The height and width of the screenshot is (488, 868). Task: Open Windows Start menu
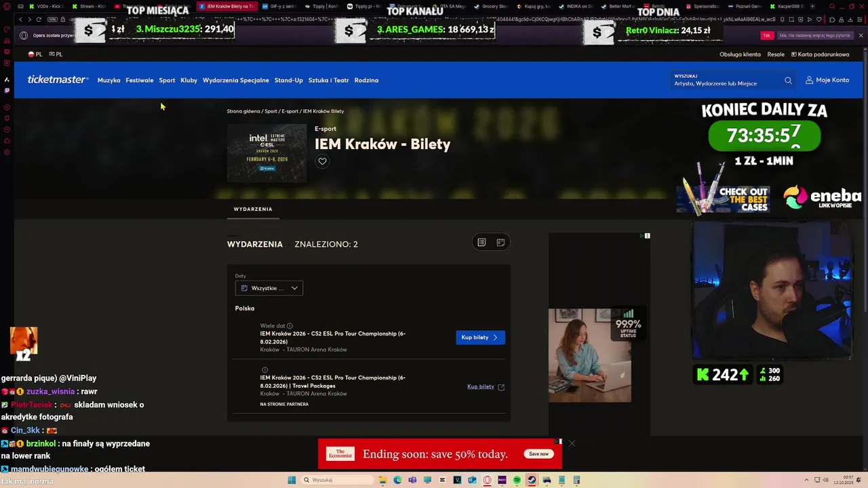[x=292, y=480]
